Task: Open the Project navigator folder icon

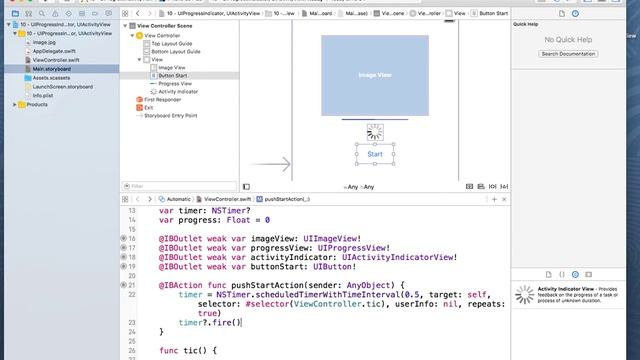Action: [15, 13]
